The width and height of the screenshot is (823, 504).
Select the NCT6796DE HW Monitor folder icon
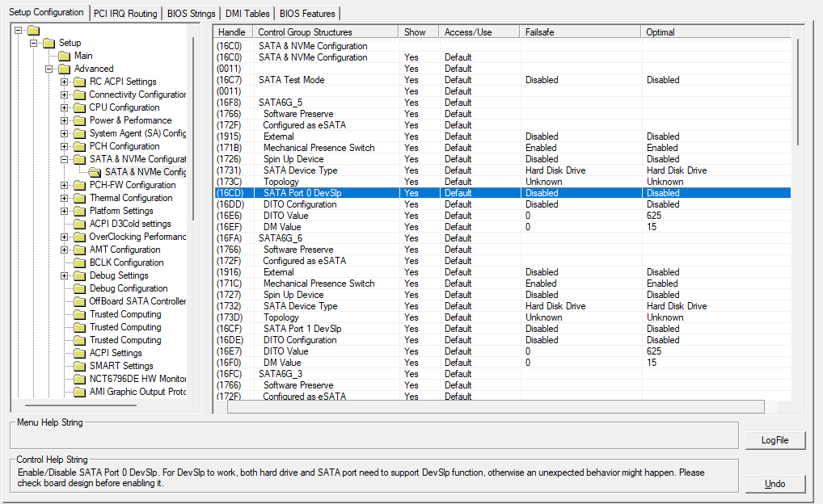coord(80,379)
